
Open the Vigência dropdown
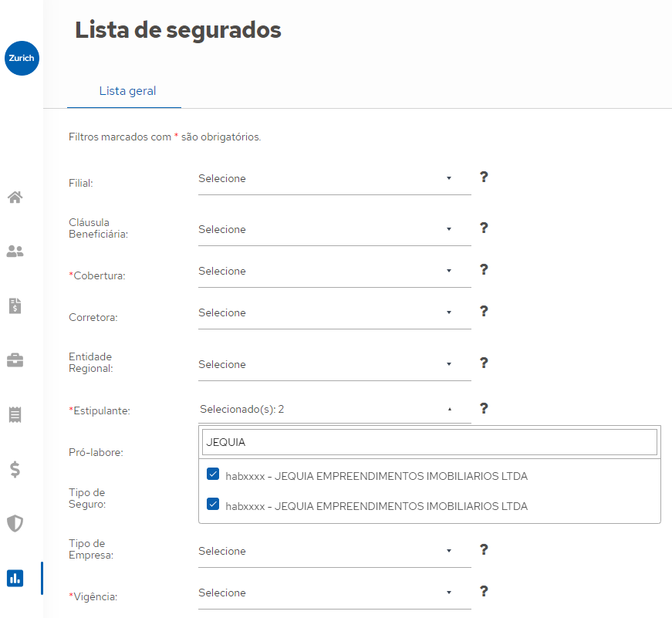coord(334,593)
